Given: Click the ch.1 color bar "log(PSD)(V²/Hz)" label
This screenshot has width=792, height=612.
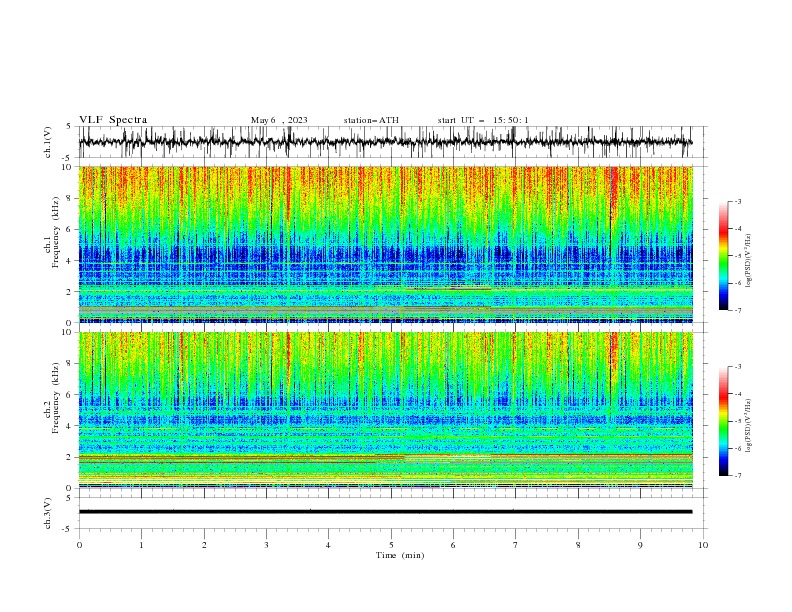Looking at the screenshot, I should point(749,261).
